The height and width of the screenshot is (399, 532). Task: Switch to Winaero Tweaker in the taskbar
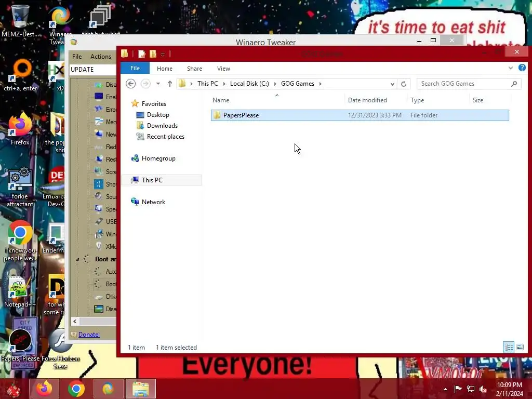108,389
